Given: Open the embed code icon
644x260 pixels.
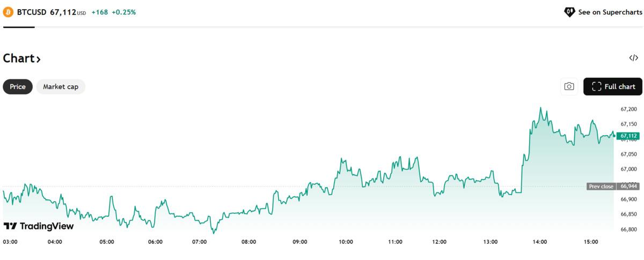Looking at the screenshot, I should pos(633,58).
